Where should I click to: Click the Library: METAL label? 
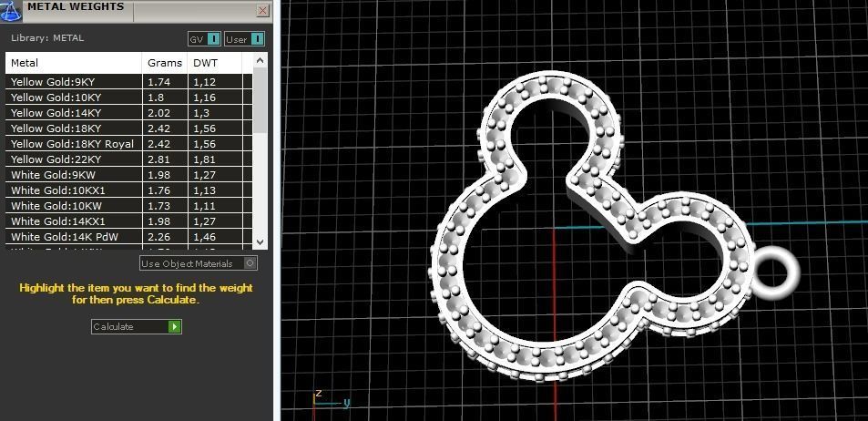pyautogui.click(x=47, y=38)
